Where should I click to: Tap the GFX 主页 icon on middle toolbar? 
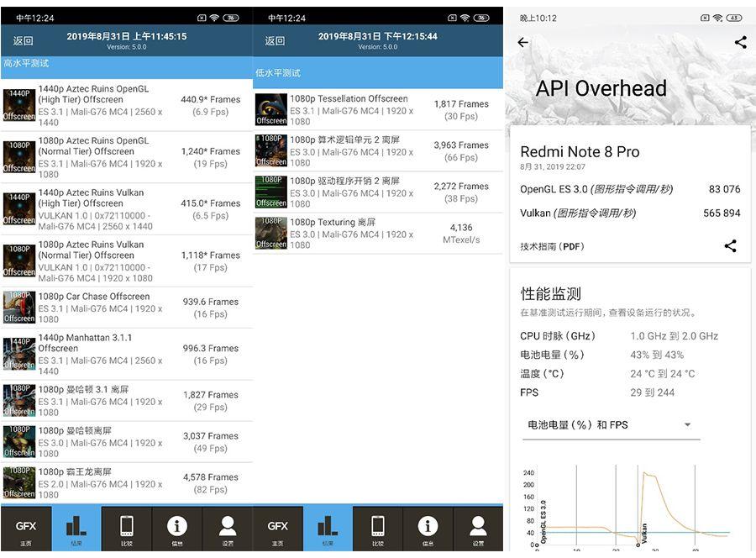point(277,528)
